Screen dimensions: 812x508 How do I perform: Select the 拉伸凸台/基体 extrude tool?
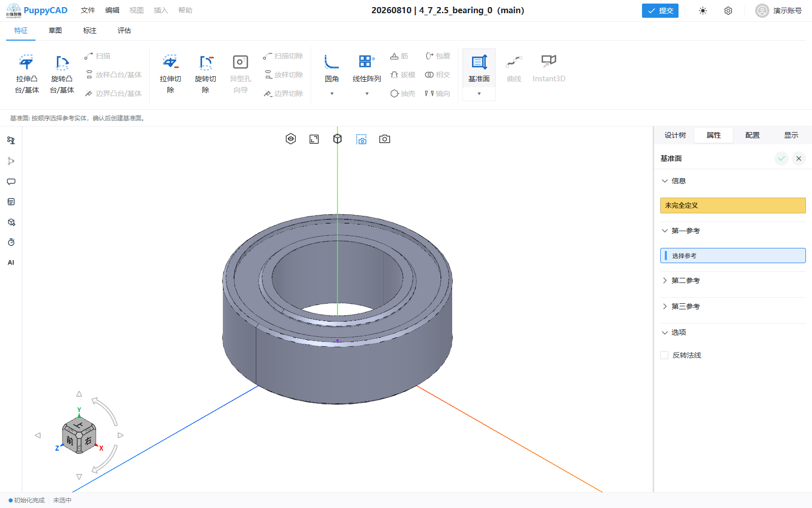[27, 74]
